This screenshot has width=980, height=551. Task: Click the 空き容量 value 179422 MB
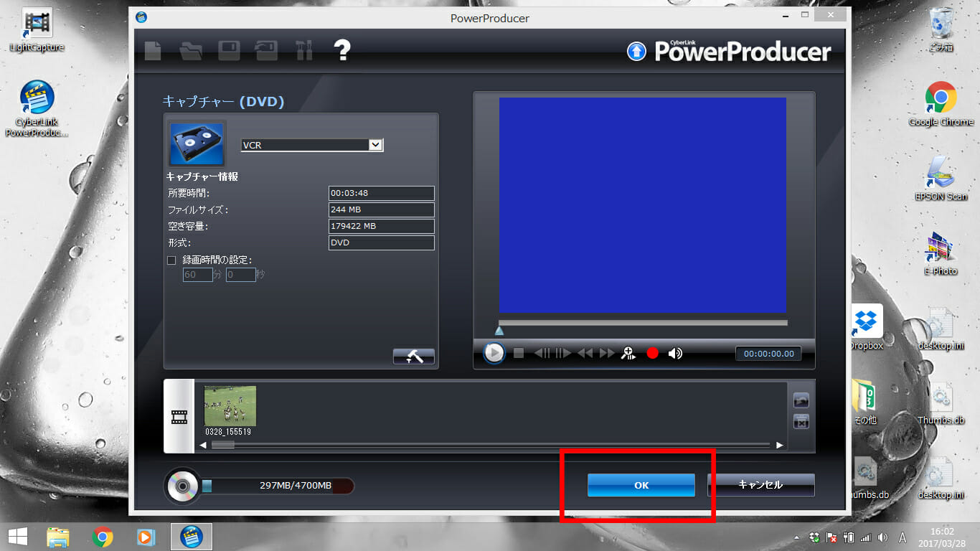[381, 227]
